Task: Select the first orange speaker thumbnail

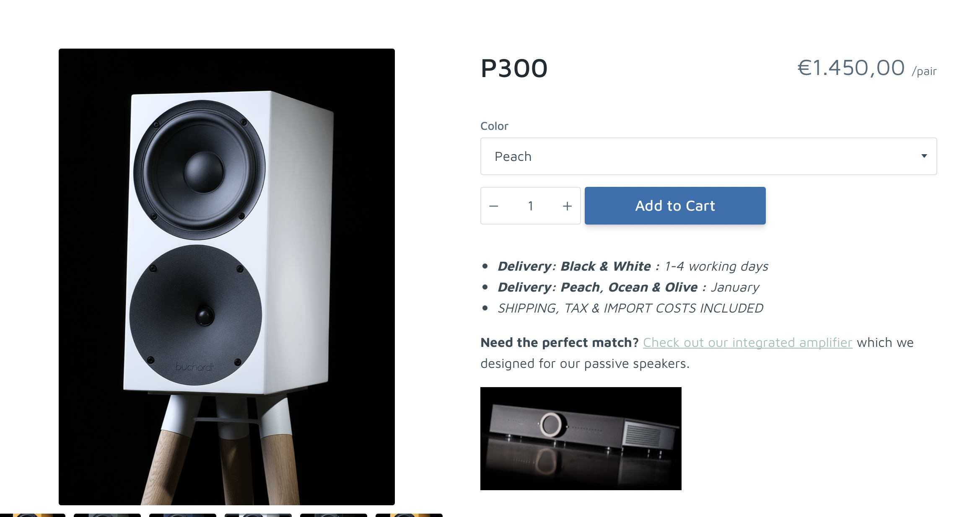Action: [x=32, y=515]
